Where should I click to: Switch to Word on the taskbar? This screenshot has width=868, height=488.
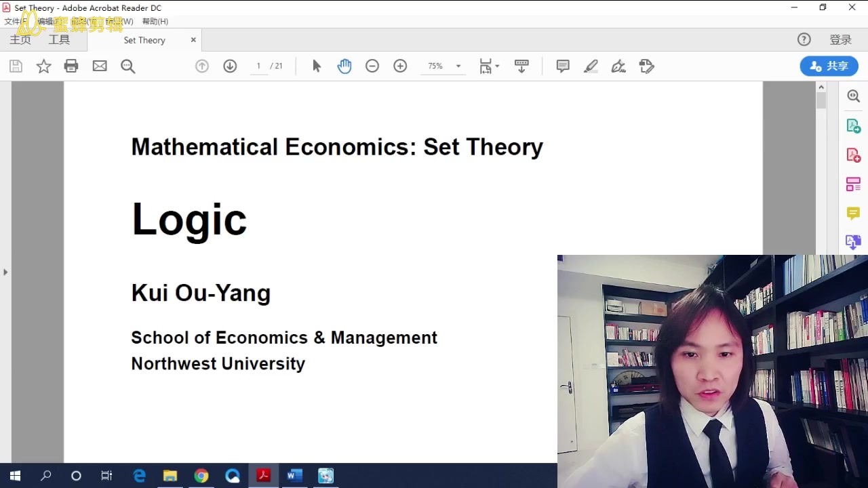(x=294, y=476)
